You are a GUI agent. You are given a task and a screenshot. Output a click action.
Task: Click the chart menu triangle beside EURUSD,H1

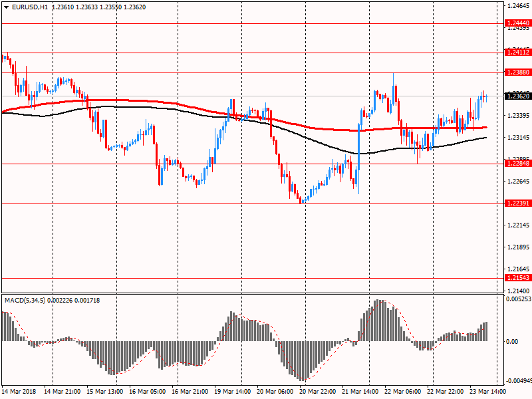(x=6, y=7)
